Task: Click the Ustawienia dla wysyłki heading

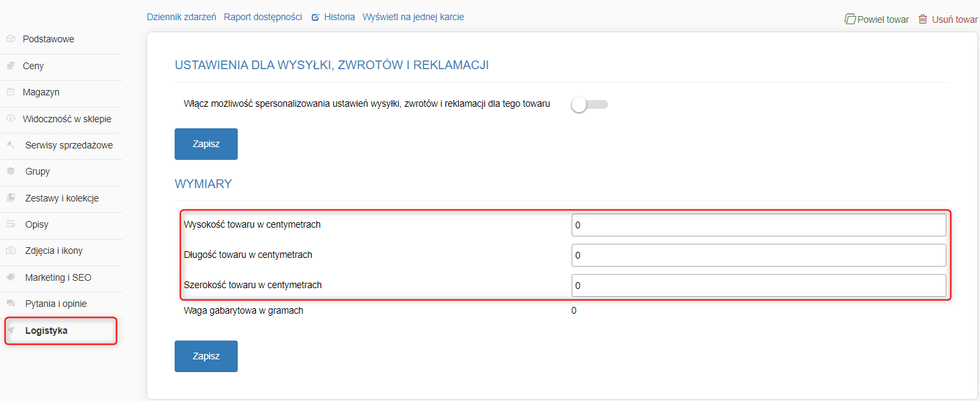Action: tap(332, 65)
